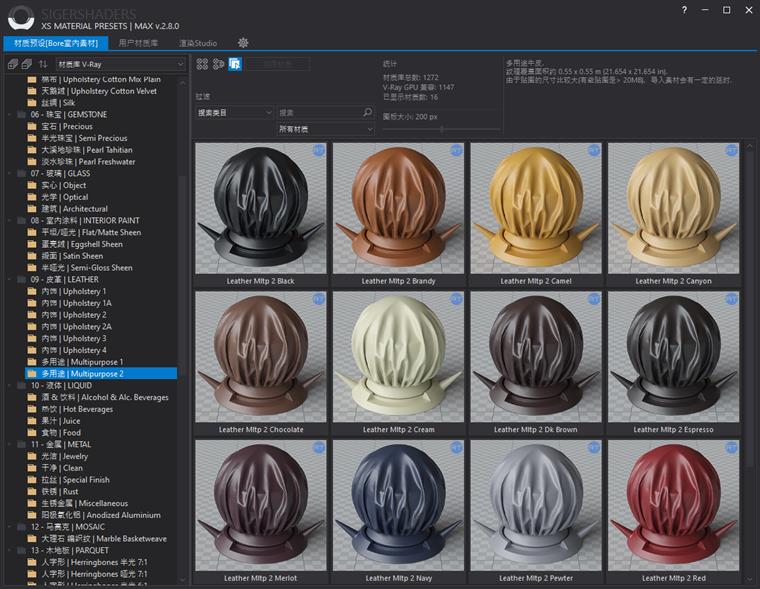Collapse the 07 GLASS category
Image resolution: width=760 pixels, height=589 pixels.
click(x=9, y=173)
